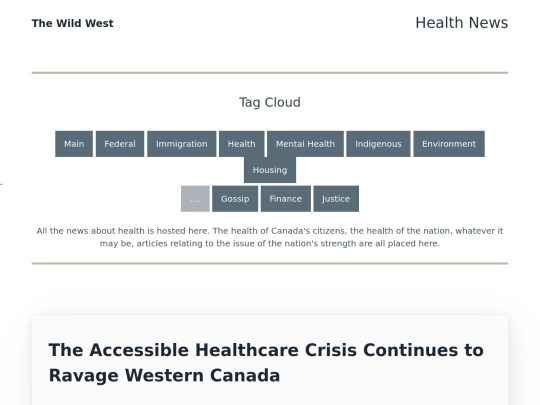Open the Accessible Healthcare Crisis article
The width and height of the screenshot is (540, 405).
(x=266, y=363)
